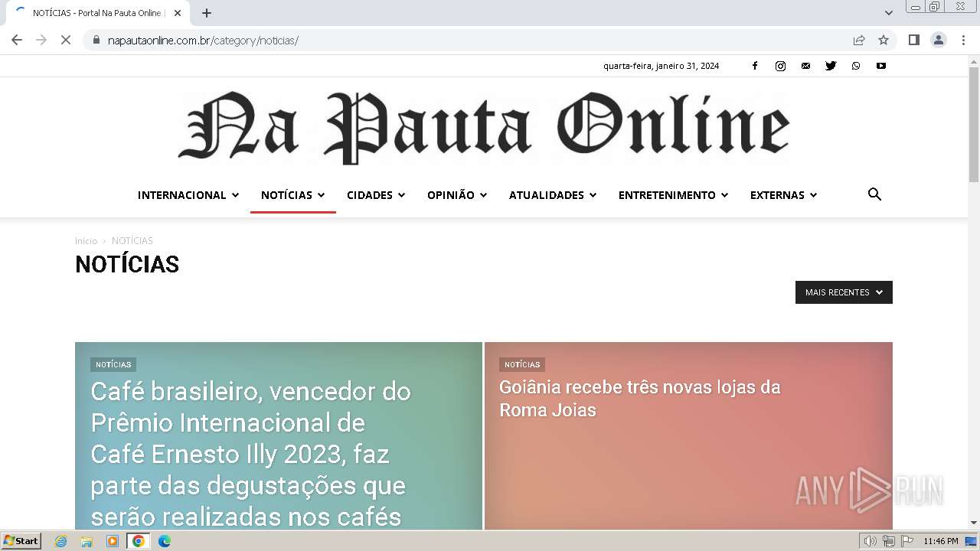The width and height of the screenshot is (980, 551).
Task: Open the Chrome three-dot menu
Action: pos(964,40)
